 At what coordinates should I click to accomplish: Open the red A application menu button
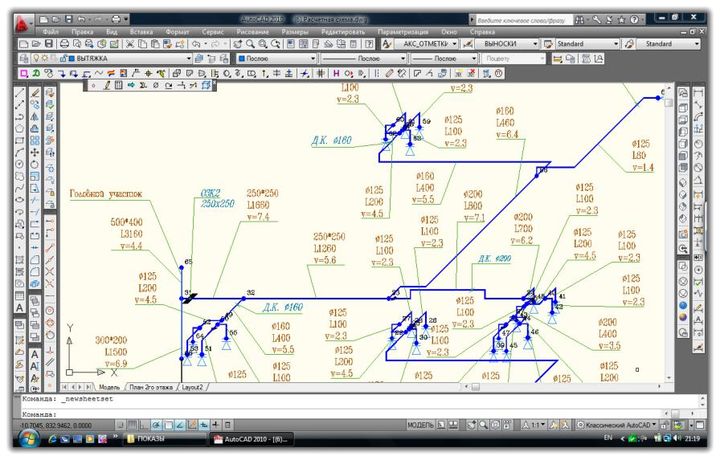coord(22,23)
